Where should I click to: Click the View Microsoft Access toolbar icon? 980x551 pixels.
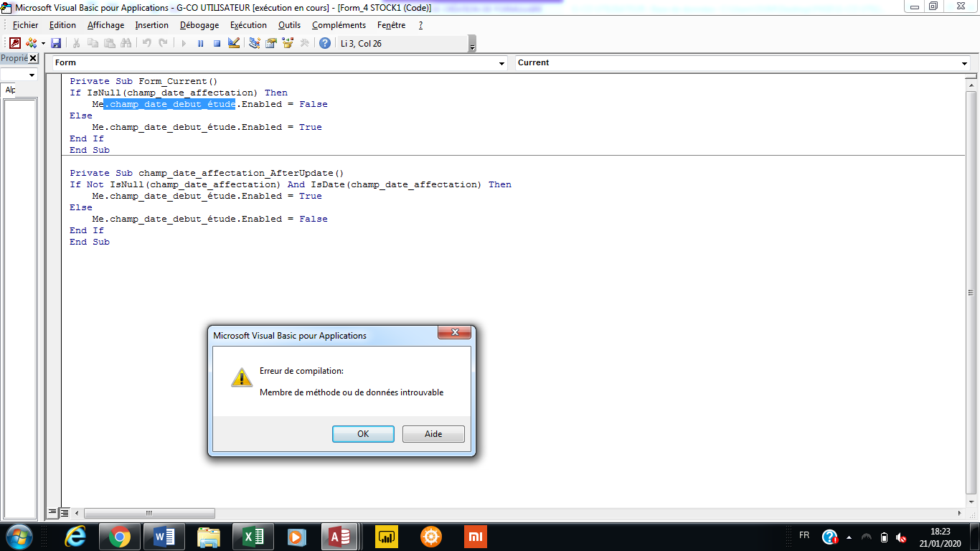click(x=15, y=43)
